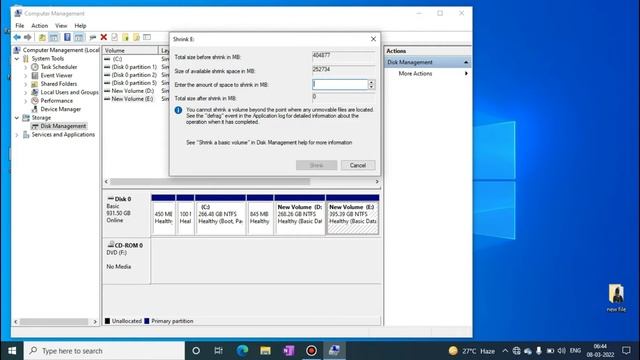
Task: Click Cancel in the Shrink dialog
Action: pyautogui.click(x=358, y=165)
